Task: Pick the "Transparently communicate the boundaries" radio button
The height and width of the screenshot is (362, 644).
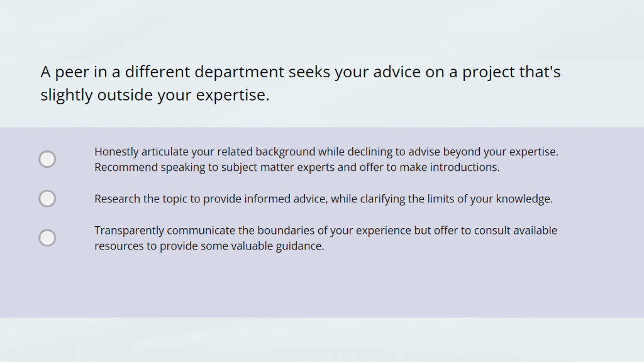Action: point(47,238)
